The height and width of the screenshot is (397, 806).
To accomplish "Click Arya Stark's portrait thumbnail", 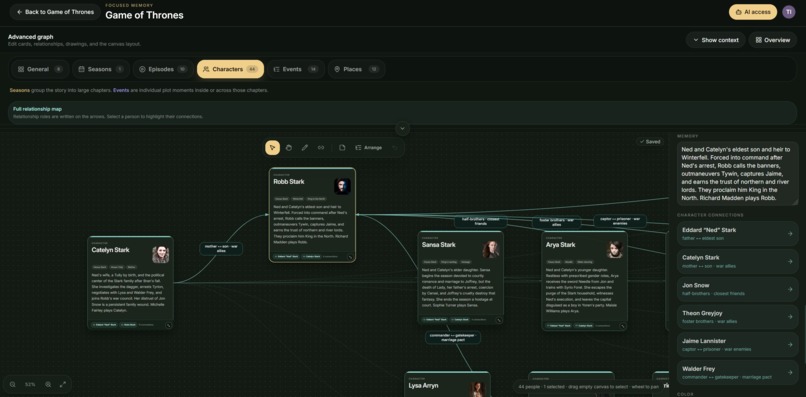I will click(614, 249).
